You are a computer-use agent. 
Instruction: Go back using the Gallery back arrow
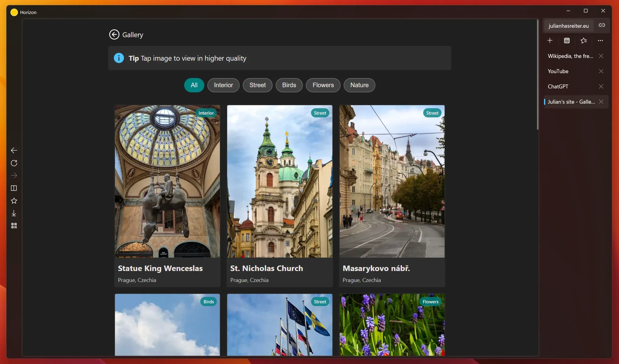pyautogui.click(x=114, y=34)
